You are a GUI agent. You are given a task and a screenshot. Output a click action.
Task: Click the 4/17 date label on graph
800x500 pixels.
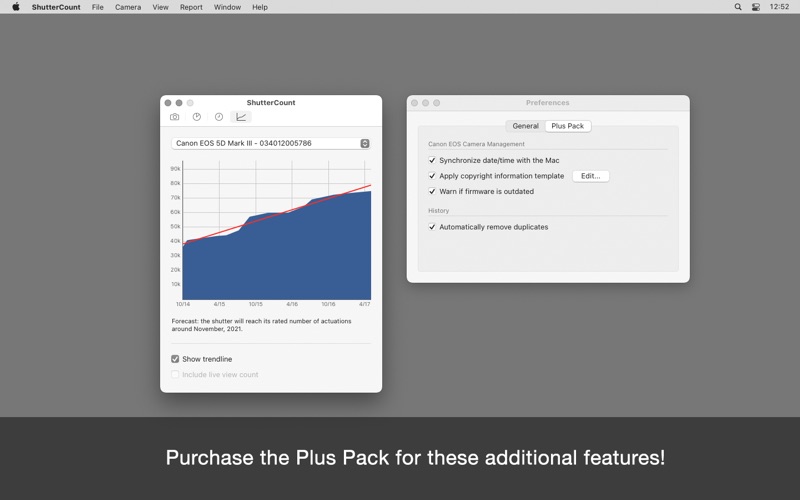tap(364, 304)
